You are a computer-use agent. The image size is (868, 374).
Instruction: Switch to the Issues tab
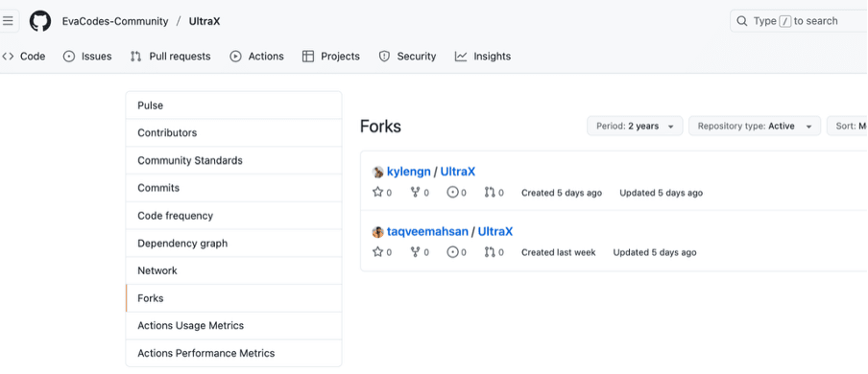pyautogui.click(x=87, y=57)
